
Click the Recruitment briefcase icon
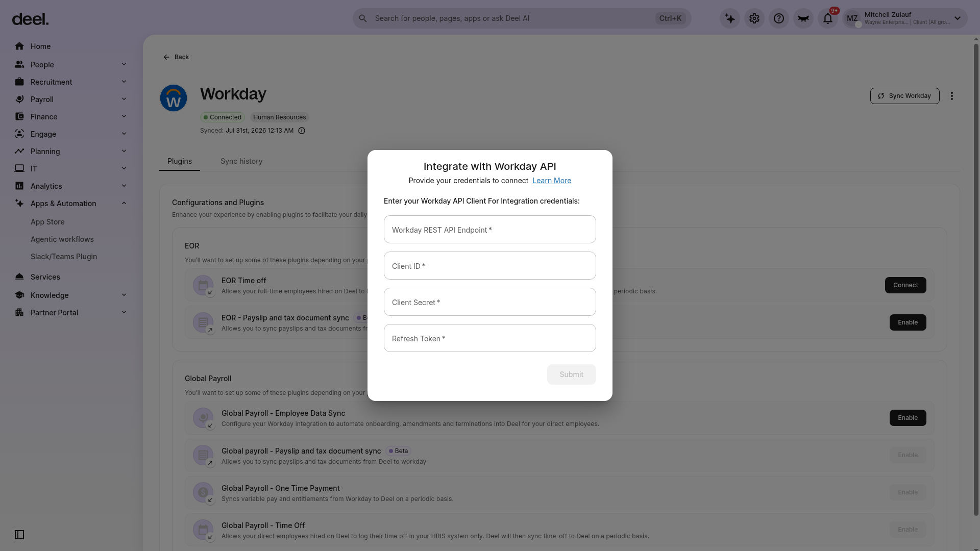19,82
